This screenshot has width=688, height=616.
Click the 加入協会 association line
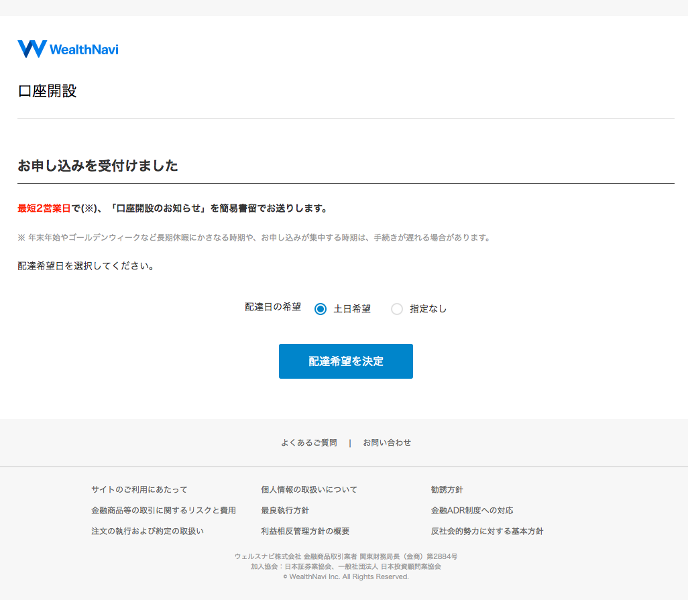pyautogui.click(x=346, y=566)
